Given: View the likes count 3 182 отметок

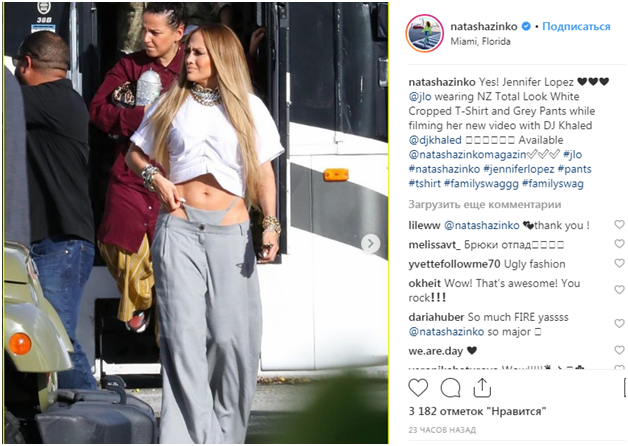Looking at the screenshot, I should click(477, 412).
